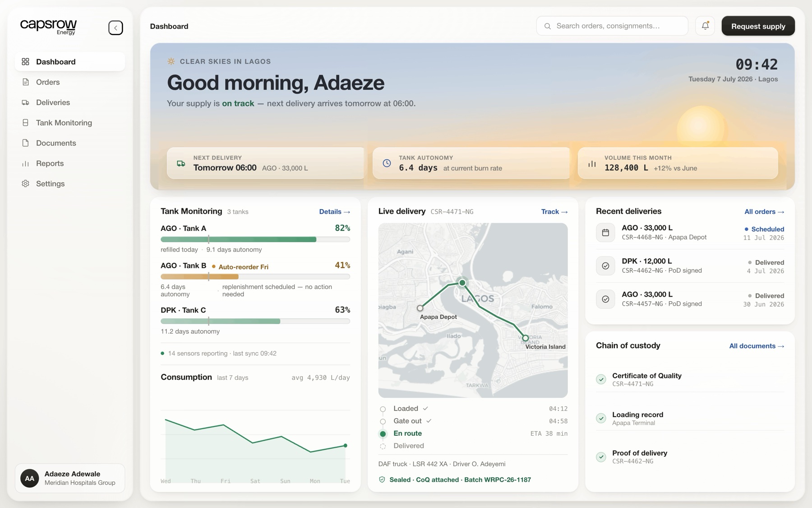Click the Proof of delivery checkmark icon

(x=601, y=457)
